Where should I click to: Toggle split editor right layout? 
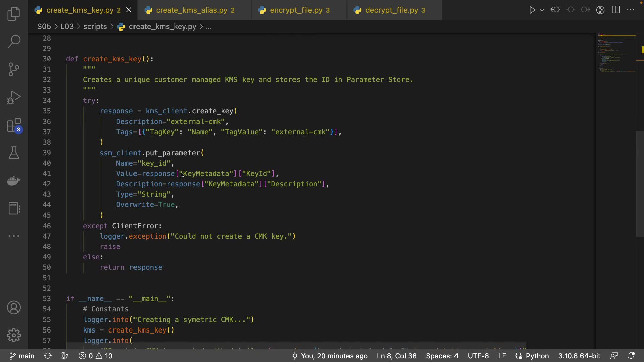click(x=616, y=10)
